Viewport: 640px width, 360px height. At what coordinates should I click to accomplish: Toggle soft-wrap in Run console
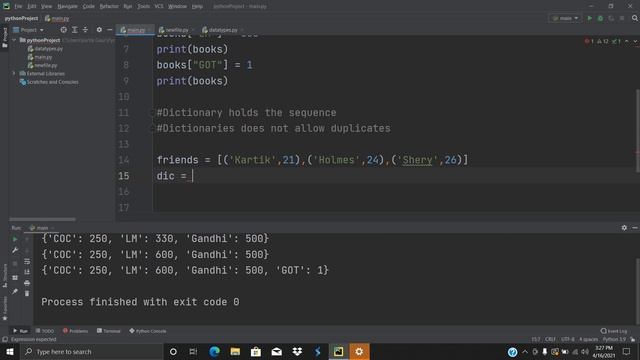click(27, 261)
